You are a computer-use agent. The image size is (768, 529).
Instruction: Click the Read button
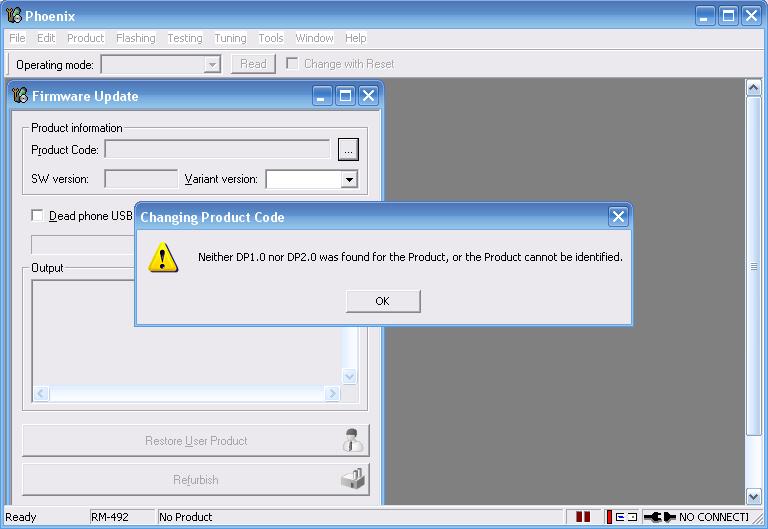point(253,64)
